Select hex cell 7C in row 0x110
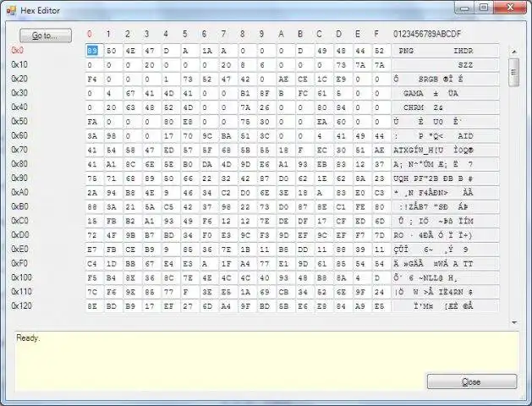The image size is (532, 406). (x=93, y=292)
